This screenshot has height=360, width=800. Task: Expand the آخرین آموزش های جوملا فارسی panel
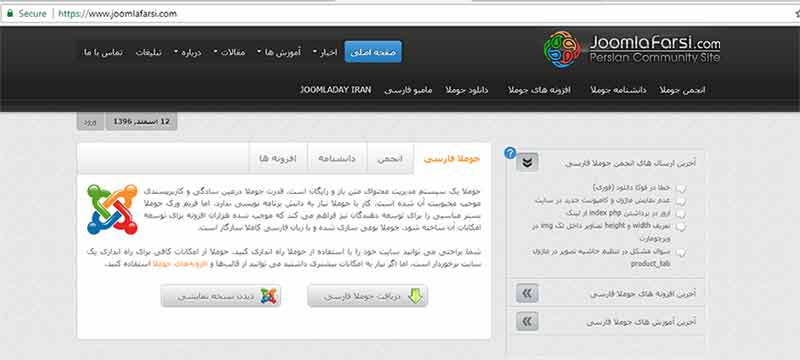click(x=527, y=322)
